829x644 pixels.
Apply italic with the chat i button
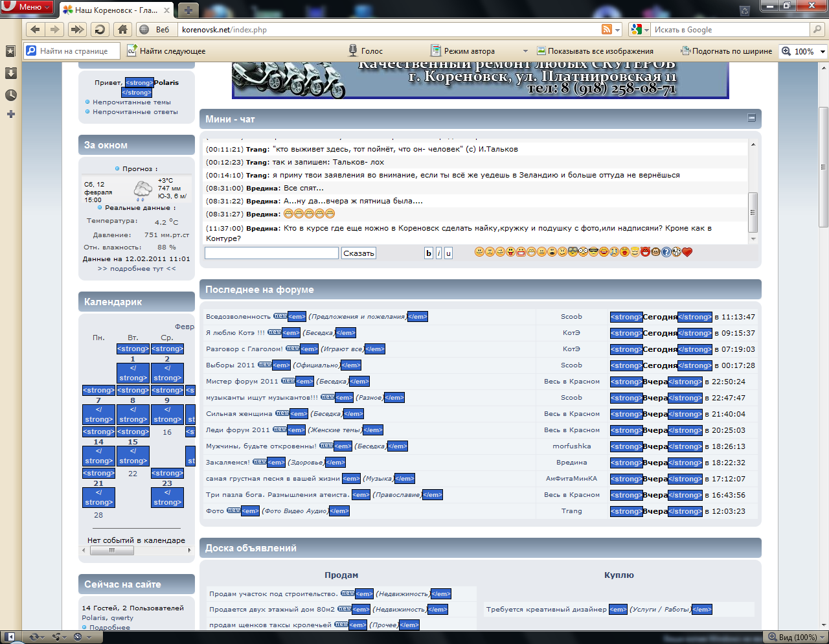[x=438, y=253]
